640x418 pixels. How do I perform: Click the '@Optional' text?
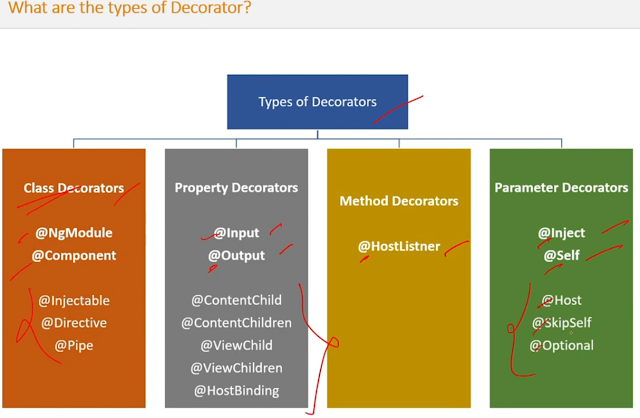coord(561,346)
